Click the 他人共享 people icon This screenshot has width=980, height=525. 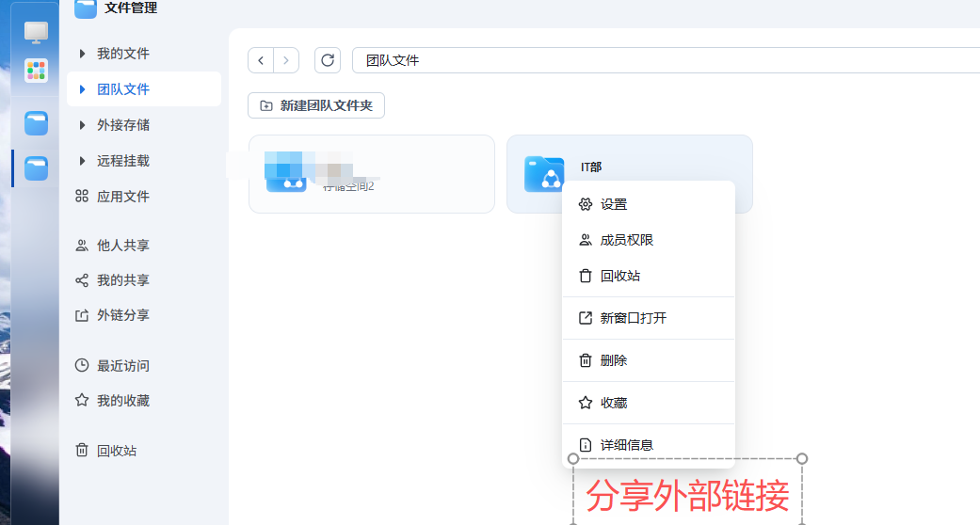click(x=82, y=245)
